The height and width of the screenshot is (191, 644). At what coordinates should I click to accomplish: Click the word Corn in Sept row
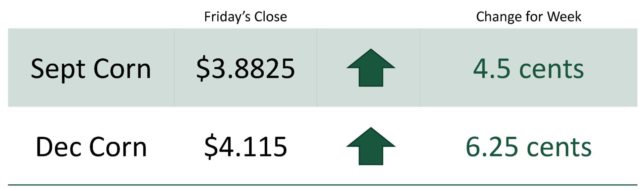(x=122, y=69)
